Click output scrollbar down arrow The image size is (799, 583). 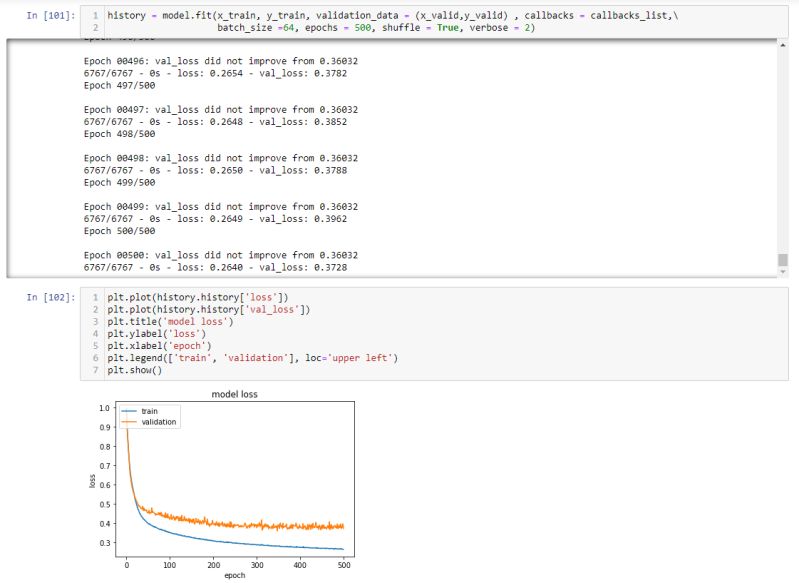[783, 272]
